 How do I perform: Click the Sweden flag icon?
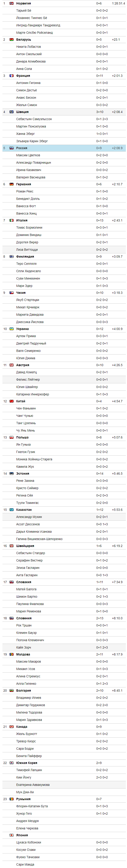tap(11, 112)
